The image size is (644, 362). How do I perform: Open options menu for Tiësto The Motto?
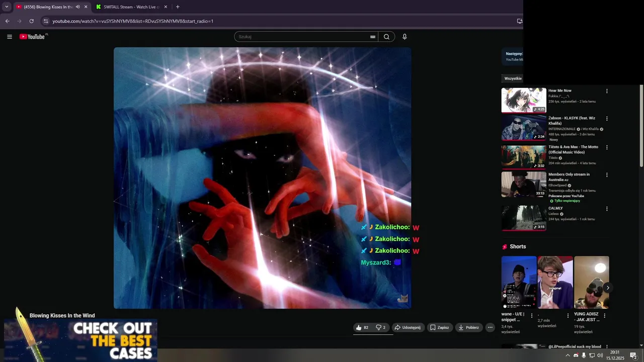pos(607,147)
